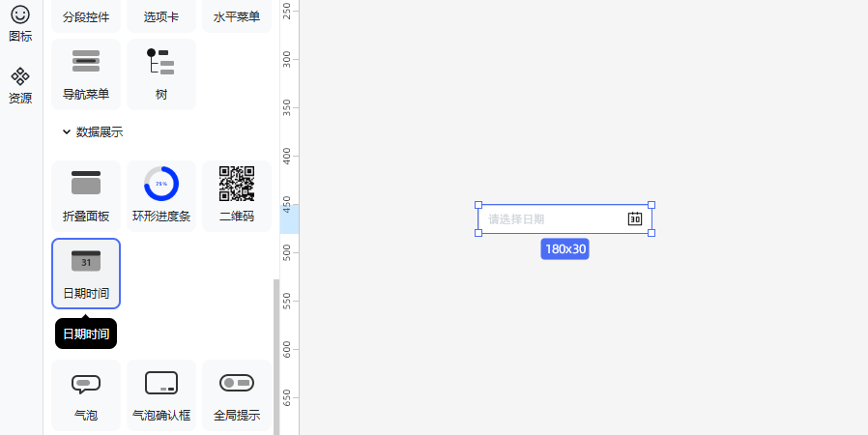This screenshot has height=435, width=868.
Task: Click the 选项卡 tabs component label
Action: point(160,16)
